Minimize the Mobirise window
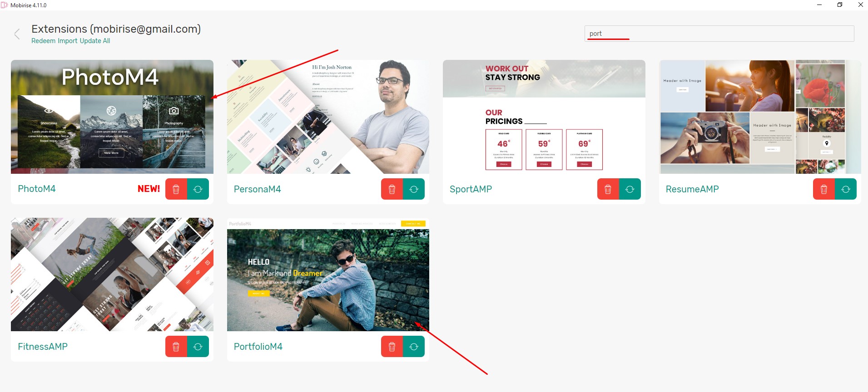Screen dimensions: 868x392 819,5
